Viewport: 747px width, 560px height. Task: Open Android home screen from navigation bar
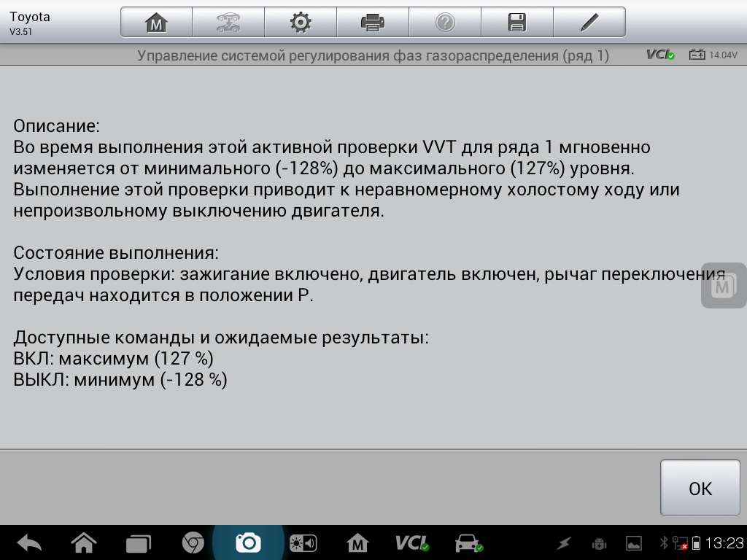(84, 542)
